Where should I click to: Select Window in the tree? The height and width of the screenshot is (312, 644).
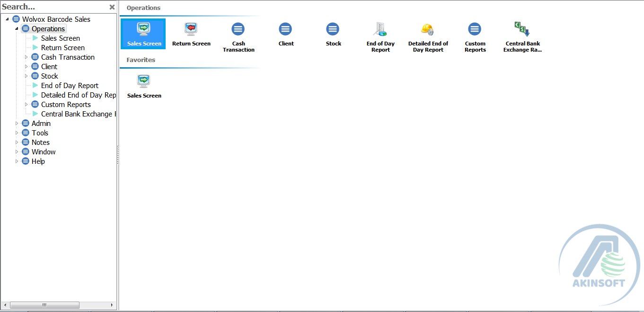pyautogui.click(x=44, y=152)
